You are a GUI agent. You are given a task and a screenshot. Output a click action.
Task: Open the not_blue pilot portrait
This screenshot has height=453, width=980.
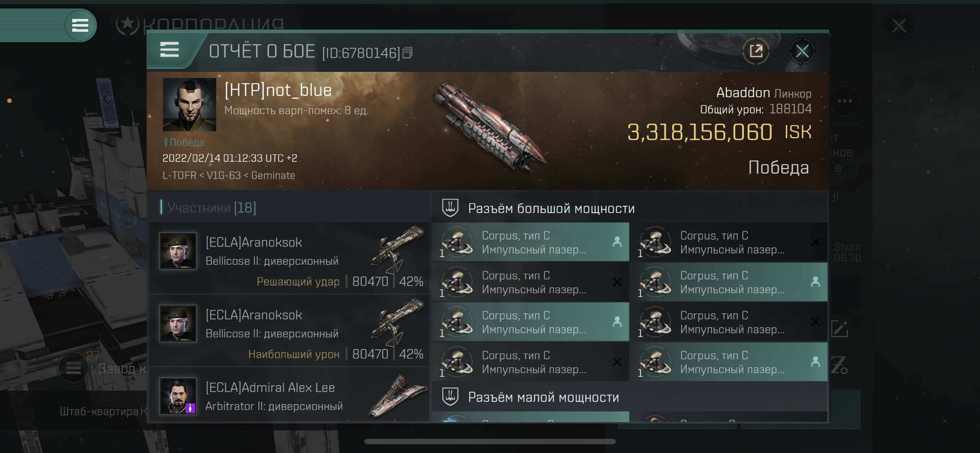tap(189, 105)
